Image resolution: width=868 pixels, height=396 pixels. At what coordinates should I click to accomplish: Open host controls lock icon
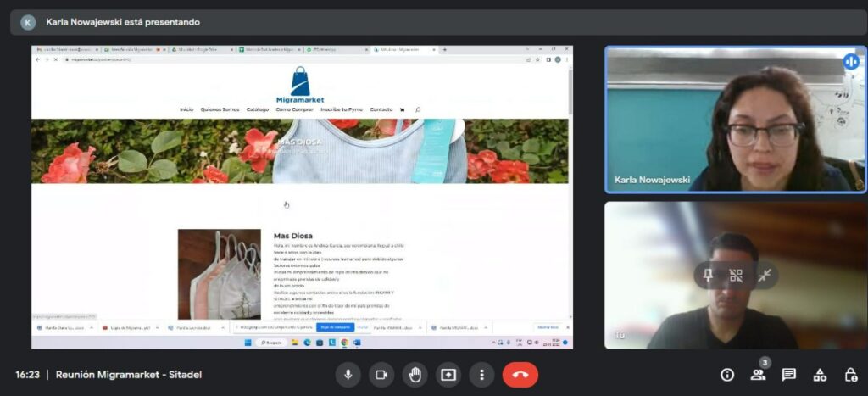click(850, 375)
